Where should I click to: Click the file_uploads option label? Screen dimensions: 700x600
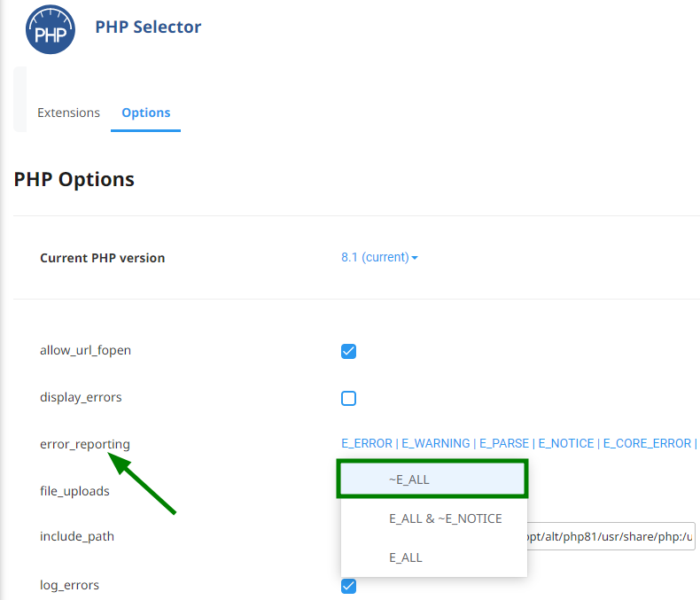pyautogui.click(x=74, y=491)
